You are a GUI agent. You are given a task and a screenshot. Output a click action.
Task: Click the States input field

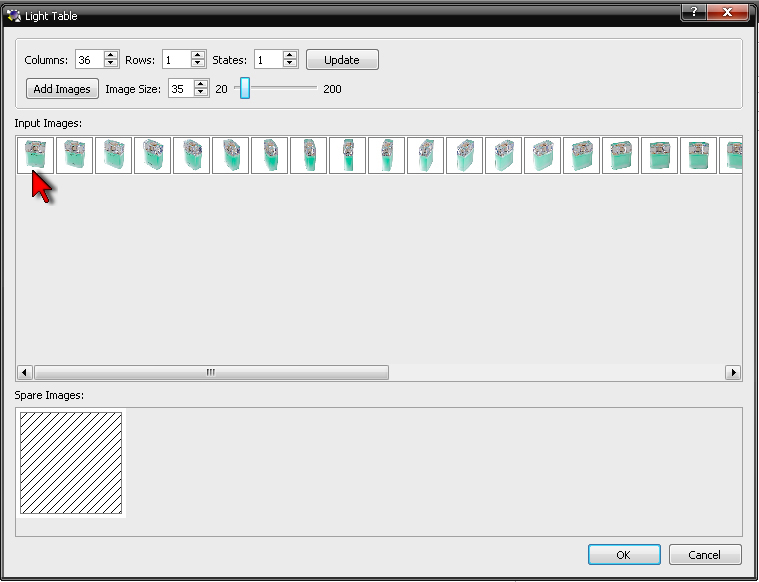pos(269,60)
